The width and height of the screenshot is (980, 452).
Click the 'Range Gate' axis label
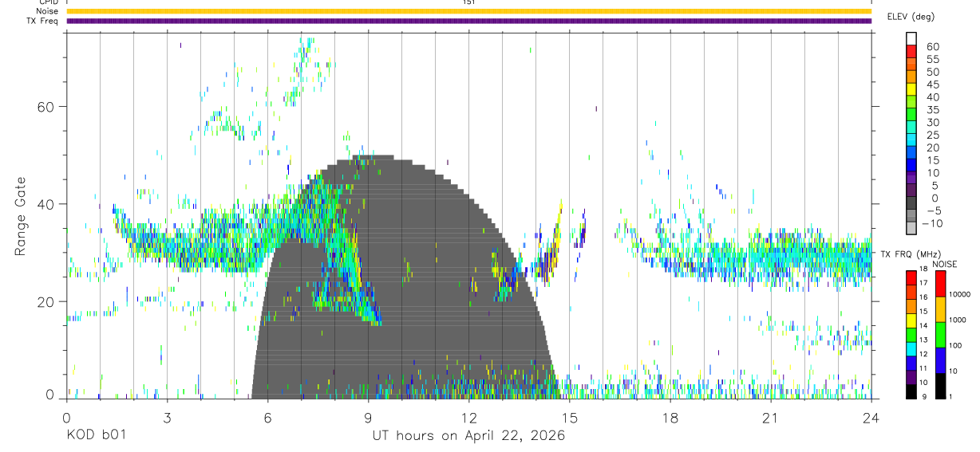coord(20,216)
